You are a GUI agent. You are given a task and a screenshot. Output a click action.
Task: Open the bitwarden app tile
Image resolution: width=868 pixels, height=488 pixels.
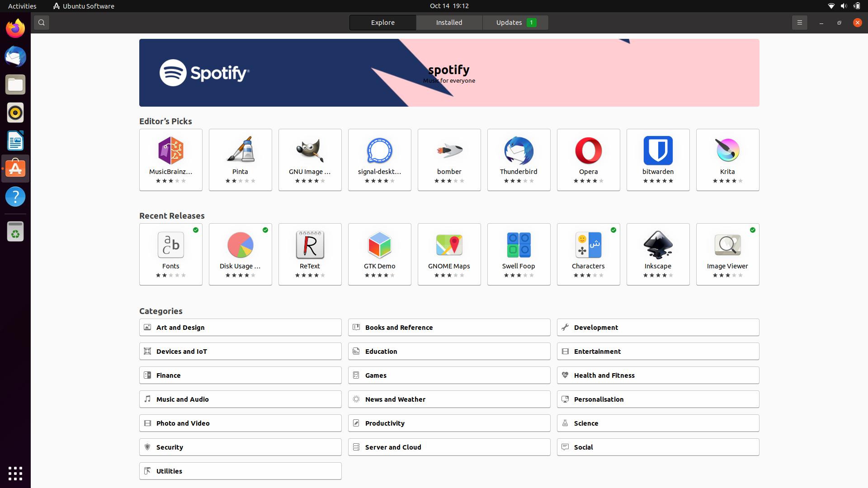[658, 160]
